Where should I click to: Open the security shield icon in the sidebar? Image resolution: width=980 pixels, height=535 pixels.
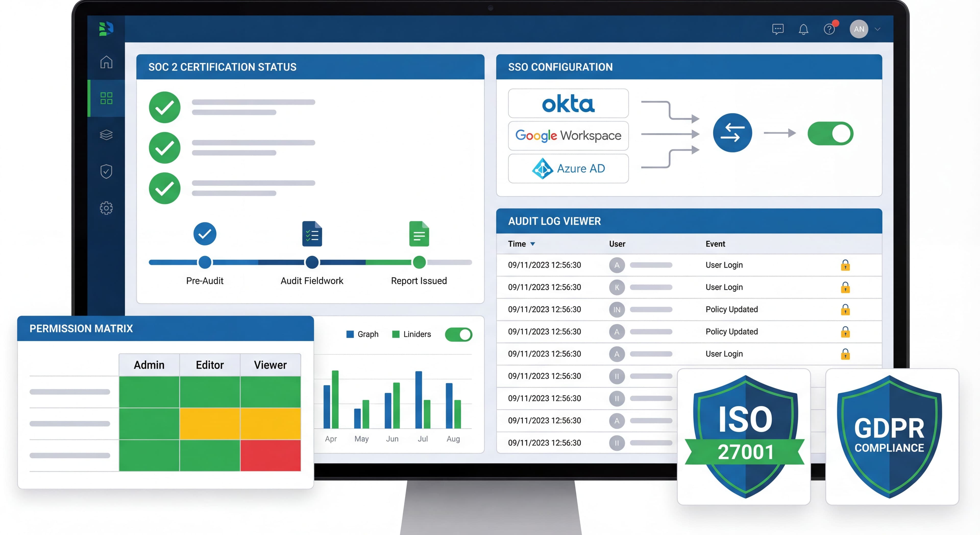point(106,171)
